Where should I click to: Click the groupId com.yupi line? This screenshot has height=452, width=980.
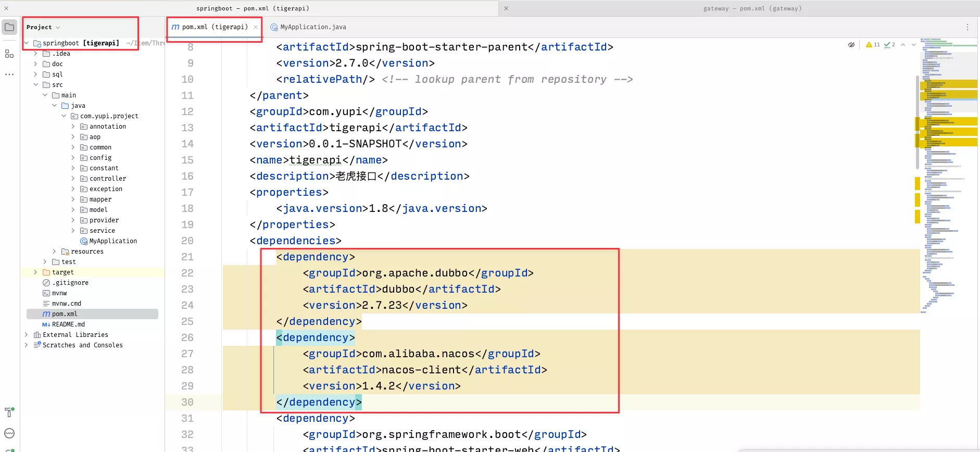click(338, 111)
